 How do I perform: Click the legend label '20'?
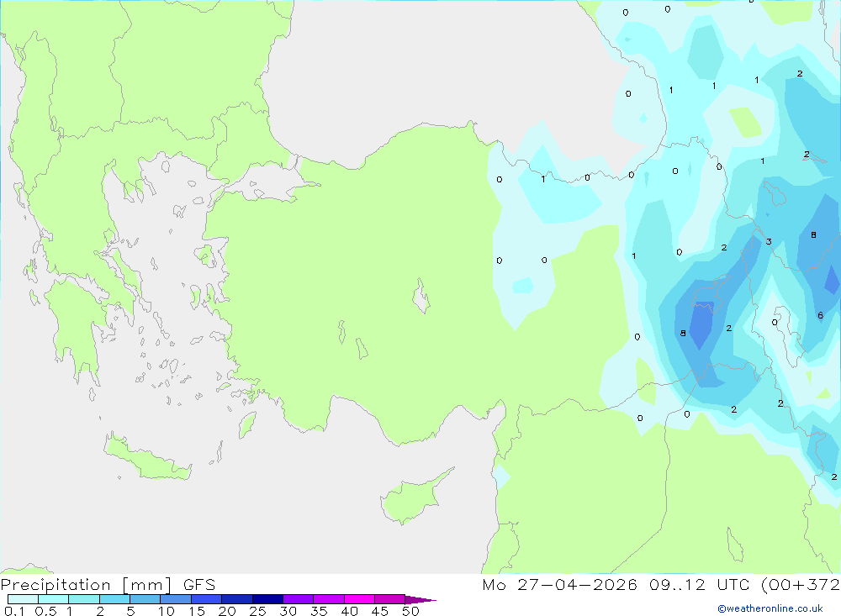point(227,611)
